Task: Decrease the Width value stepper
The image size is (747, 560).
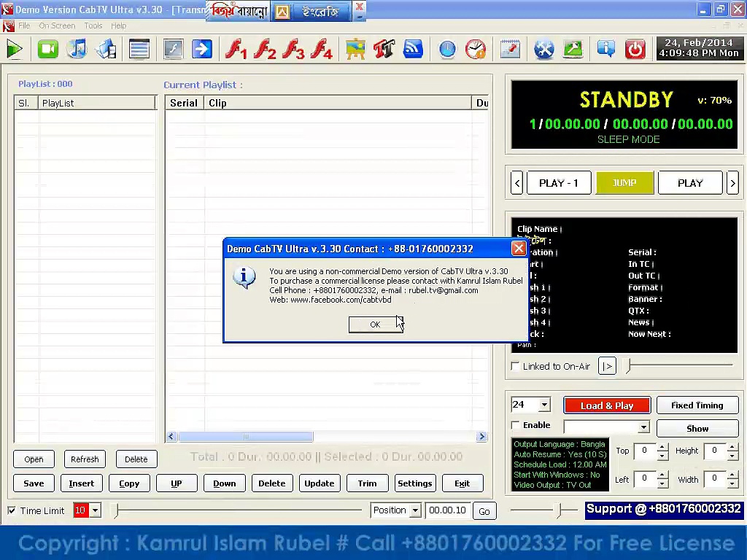Action: click(732, 484)
